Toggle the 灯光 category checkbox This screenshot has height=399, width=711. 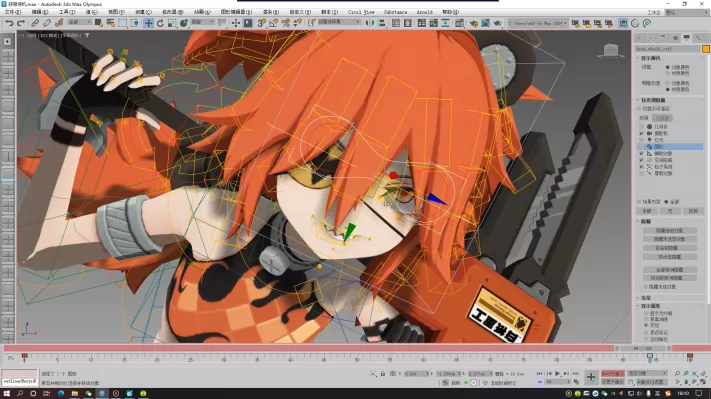641,140
